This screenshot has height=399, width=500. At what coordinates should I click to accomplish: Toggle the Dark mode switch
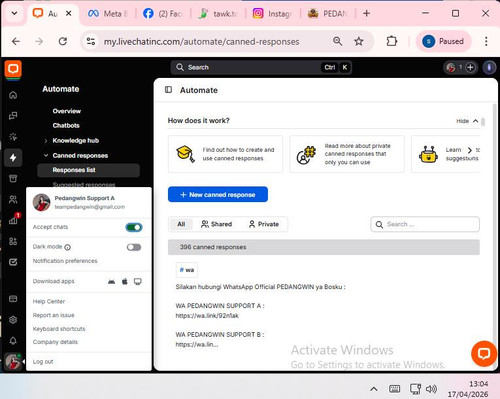pyautogui.click(x=134, y=247)
